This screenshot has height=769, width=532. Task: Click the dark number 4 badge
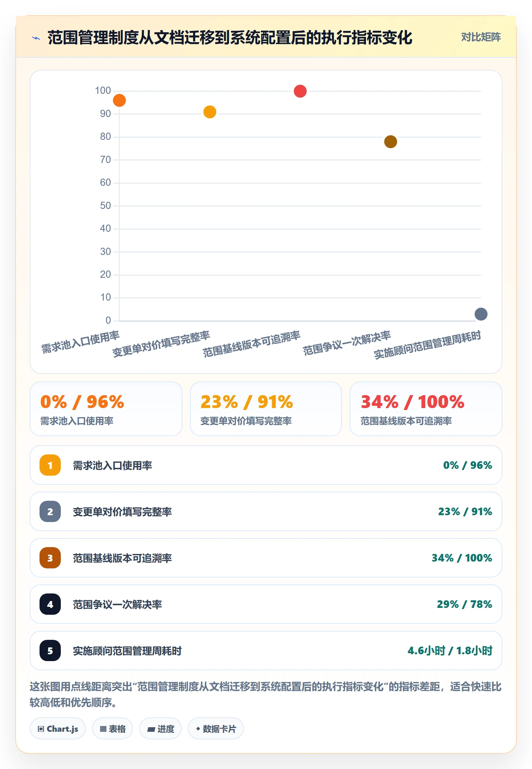[x=50, y=604]
